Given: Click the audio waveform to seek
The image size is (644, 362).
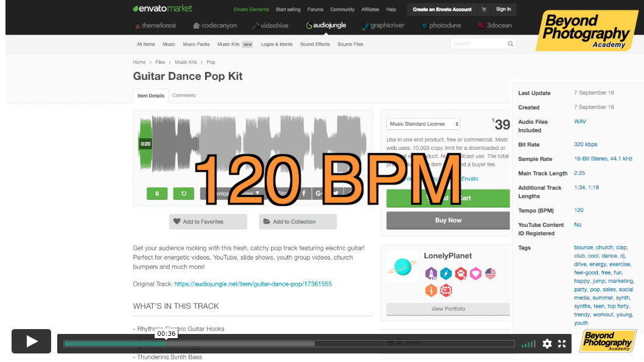Looking at the screenshot, I should (253, 143).
